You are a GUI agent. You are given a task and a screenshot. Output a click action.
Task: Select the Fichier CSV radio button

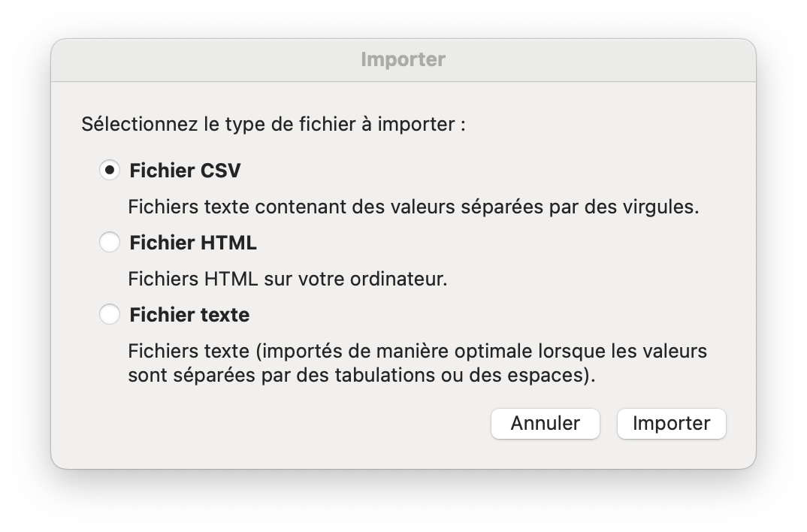pos(110,171)
